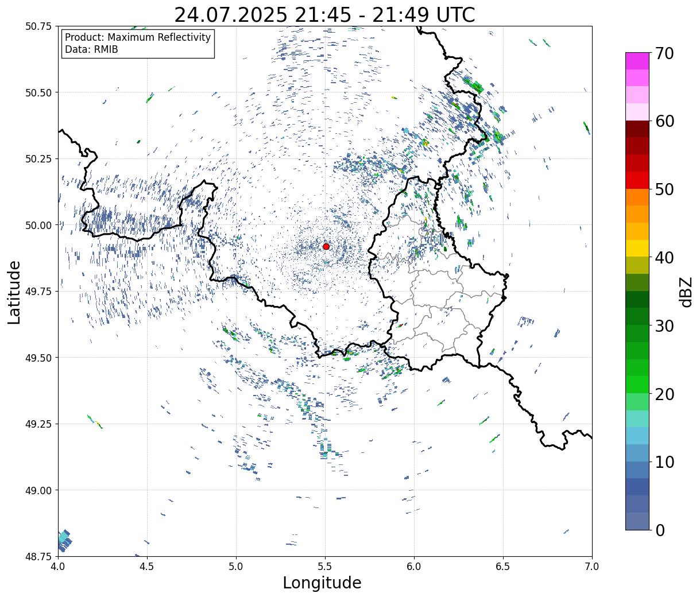Click the bright green colorbar swatch just above 20
Image resolution: width=700 pixels, height=597 pixels.
tap(637, 385)
